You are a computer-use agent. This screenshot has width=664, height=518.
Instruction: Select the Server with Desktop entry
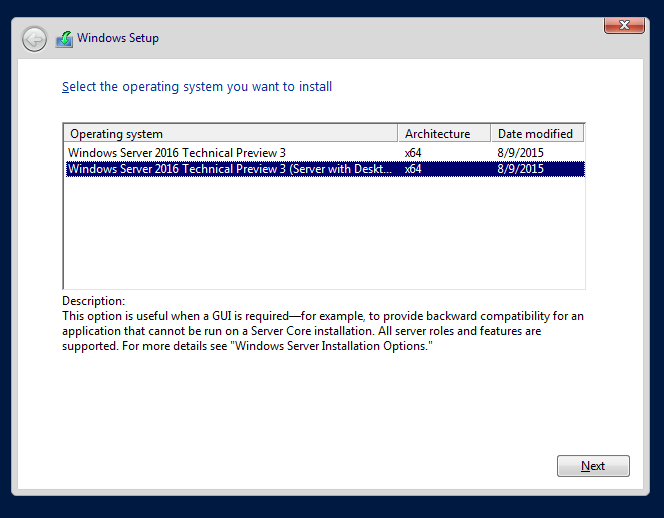pyautogui.click(x=325, y=169)
